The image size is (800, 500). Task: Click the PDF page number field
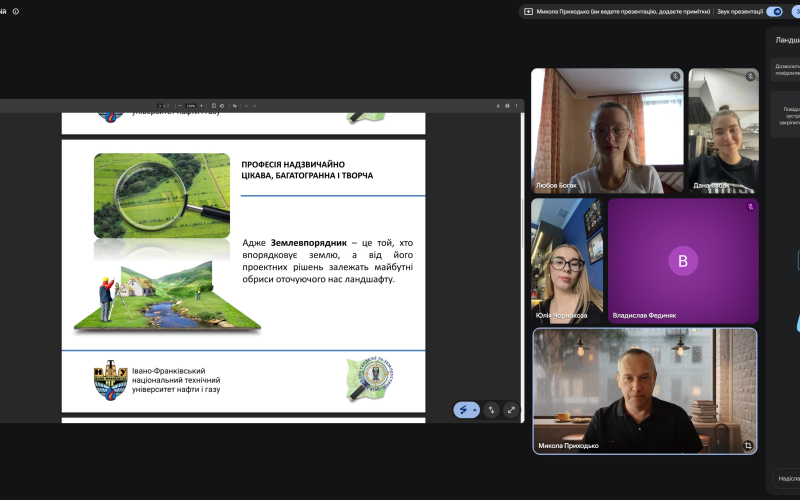coord(160,106)
